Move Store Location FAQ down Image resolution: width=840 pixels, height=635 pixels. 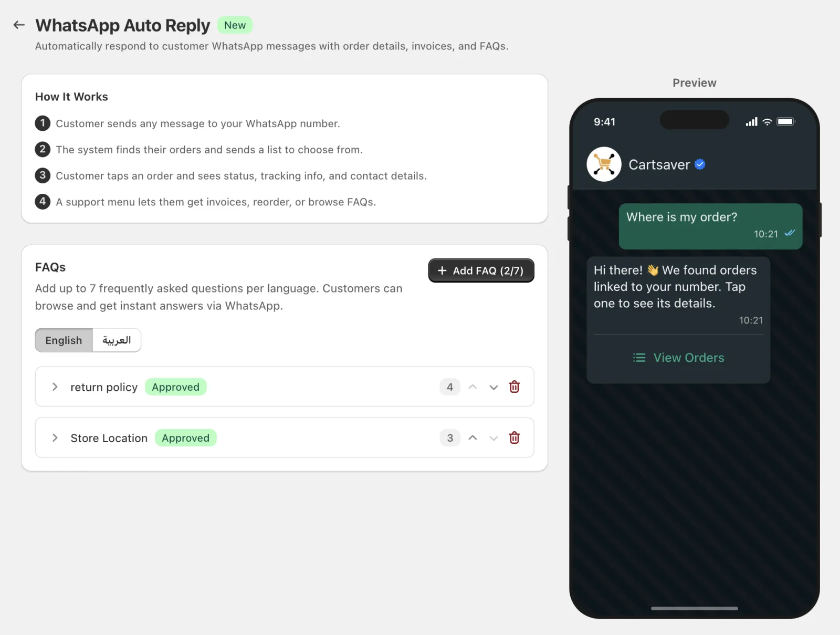493,438
